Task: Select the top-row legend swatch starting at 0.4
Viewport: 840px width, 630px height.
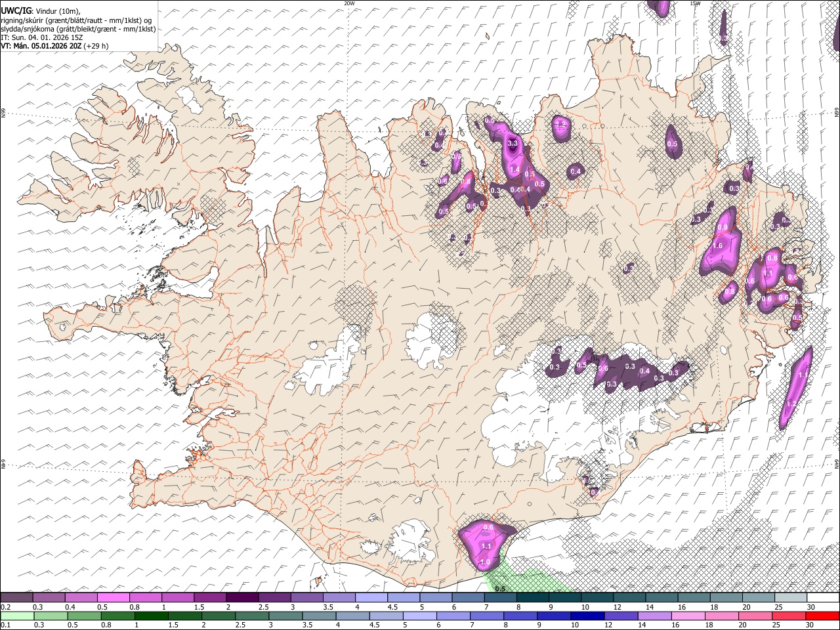Action: click(81, 597)
